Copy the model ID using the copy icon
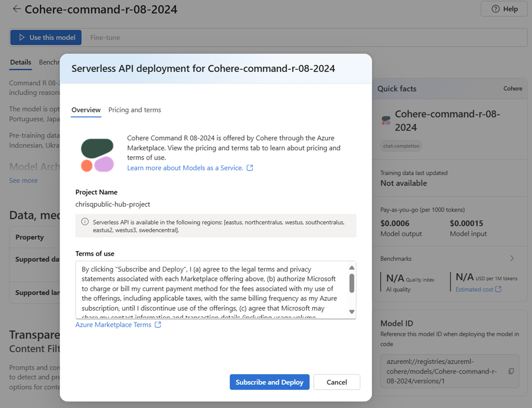This screenshot has width=532, height=408. [511, 371]
